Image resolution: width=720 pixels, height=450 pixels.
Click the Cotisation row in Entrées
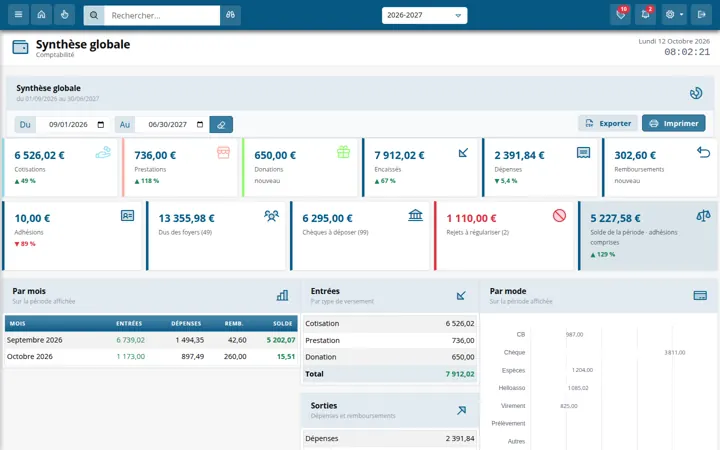point(389,324)
